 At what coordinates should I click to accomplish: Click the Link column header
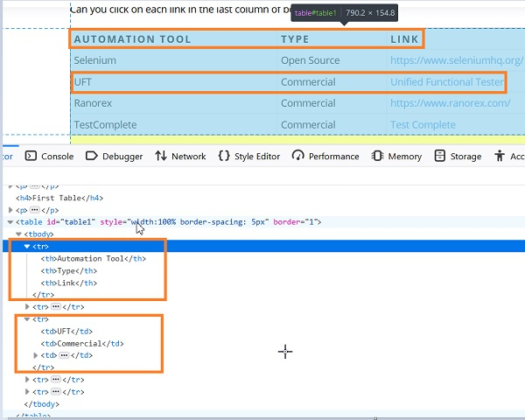coord(404,39)
